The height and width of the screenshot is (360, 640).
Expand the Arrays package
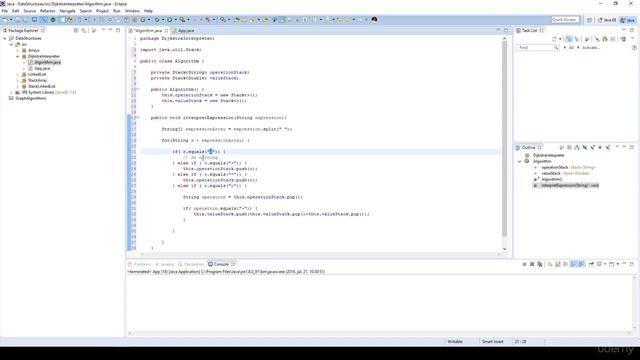(x=18, y=50)
